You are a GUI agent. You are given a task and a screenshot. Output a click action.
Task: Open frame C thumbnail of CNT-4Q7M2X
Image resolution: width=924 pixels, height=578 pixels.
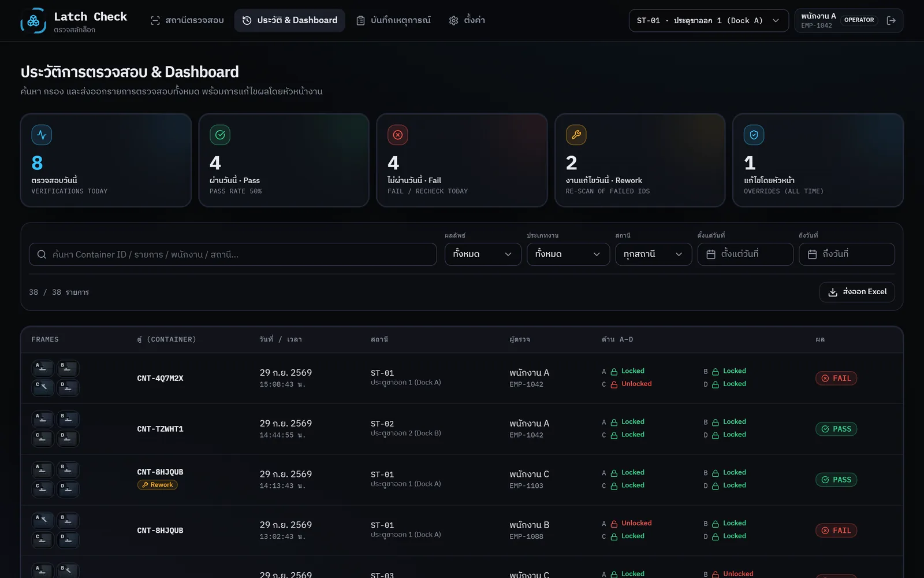43,387
